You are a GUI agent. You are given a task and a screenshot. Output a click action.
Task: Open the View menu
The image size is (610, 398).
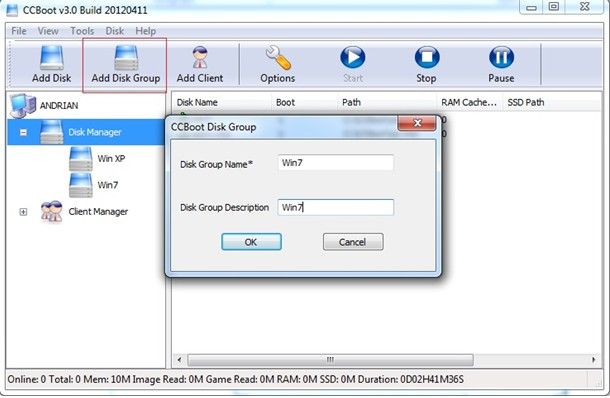(x=48, y=31)
